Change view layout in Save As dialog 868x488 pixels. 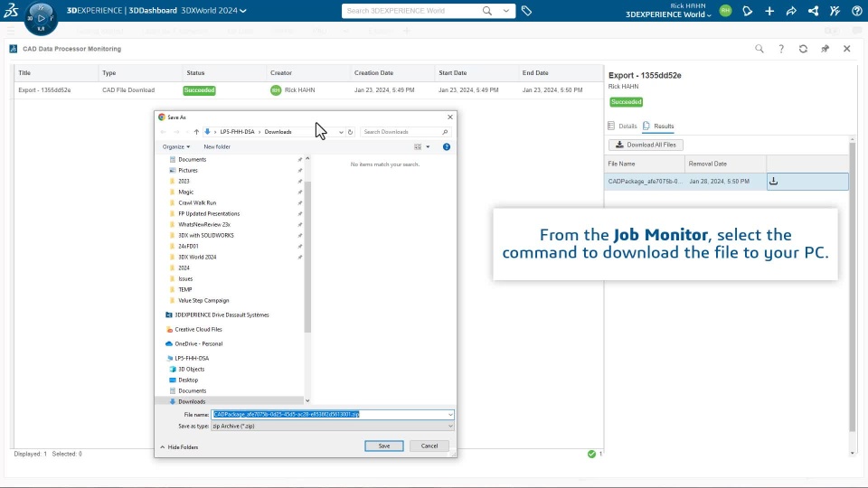(418, 146)
